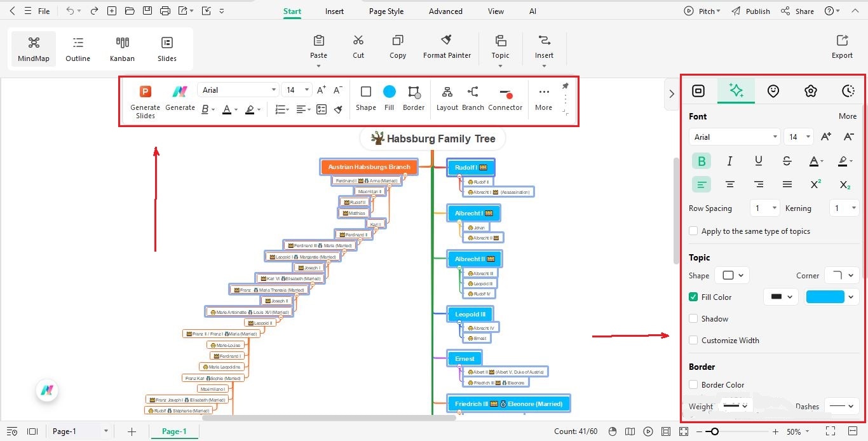
Task: Click More link in Font section
Action: [x=848, y=116]
